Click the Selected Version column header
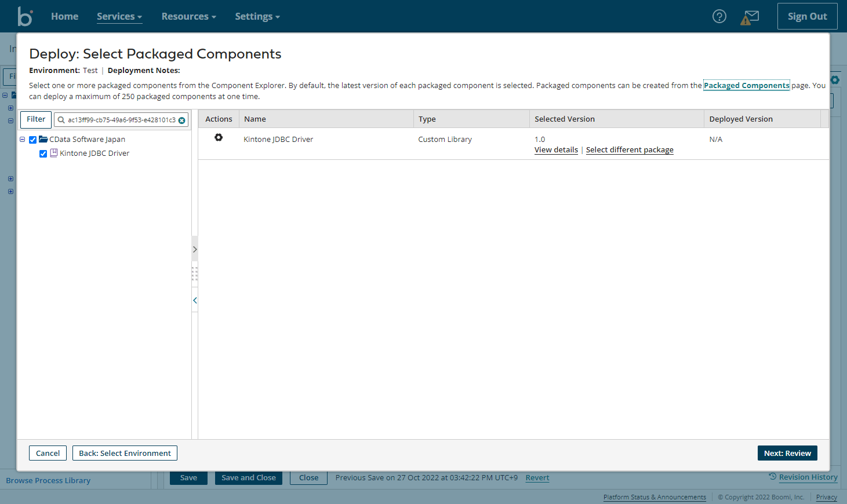 pyautogui.click(x=617, y=119)
